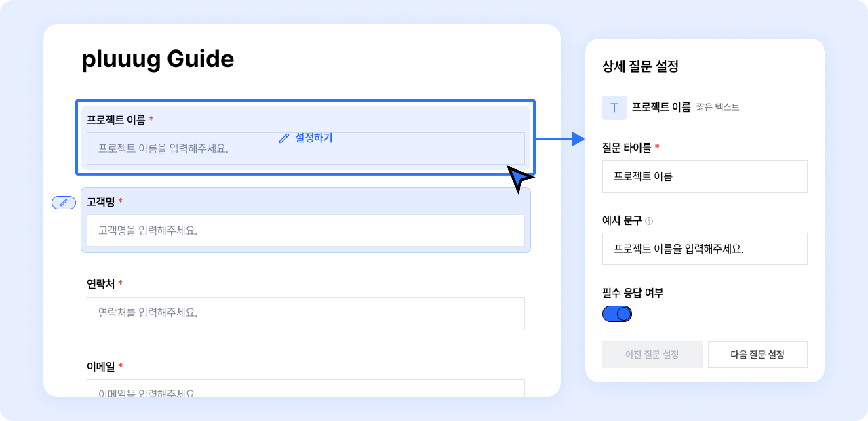Click the 이전 질문 설정 button

point(652,355)
